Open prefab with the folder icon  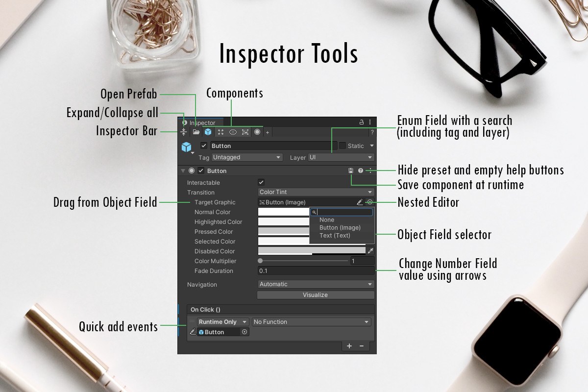click(x=196, y=132)
